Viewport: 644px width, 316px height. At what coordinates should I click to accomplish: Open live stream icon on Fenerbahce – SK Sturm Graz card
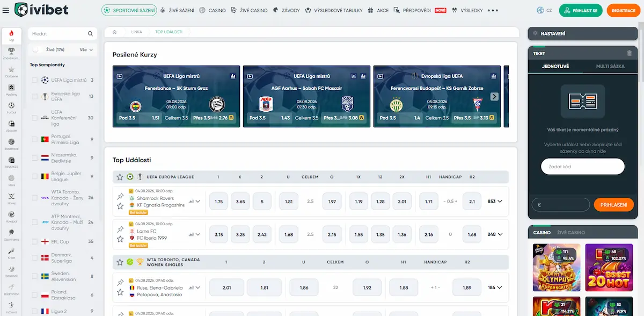(120, 76)
